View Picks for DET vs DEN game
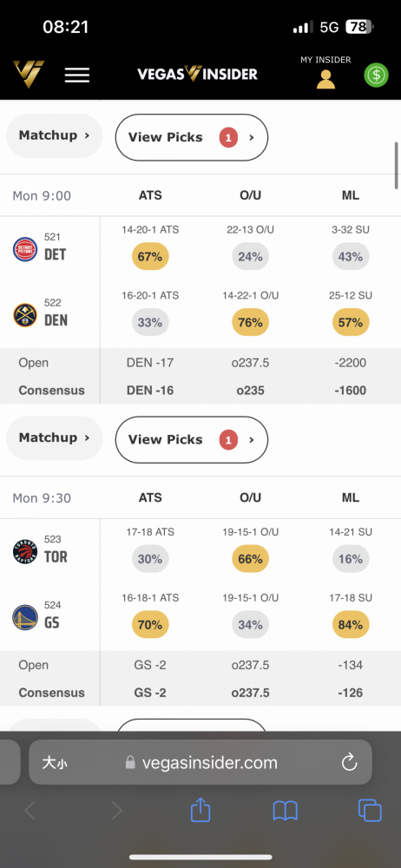The height and width of the screenshot is (868, 401). coord(192,439)
